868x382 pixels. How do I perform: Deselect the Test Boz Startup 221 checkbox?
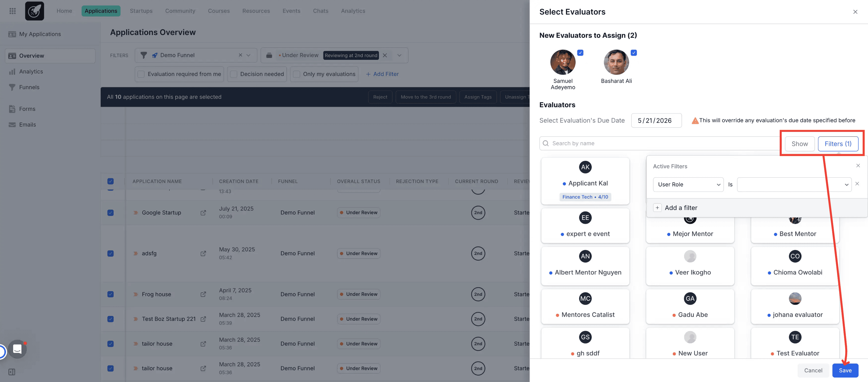111,319
